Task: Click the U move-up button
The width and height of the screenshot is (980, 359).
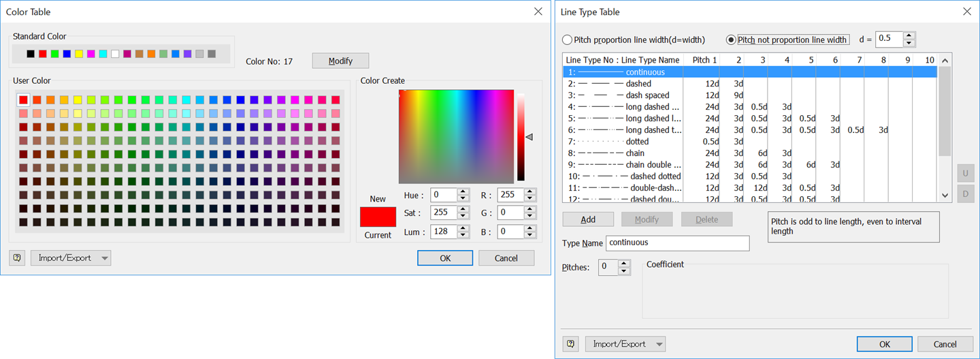Action: pos(965,173)
